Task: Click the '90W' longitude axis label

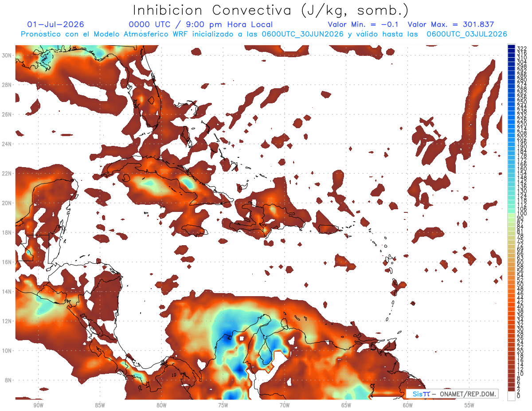Action: point(38,405)
